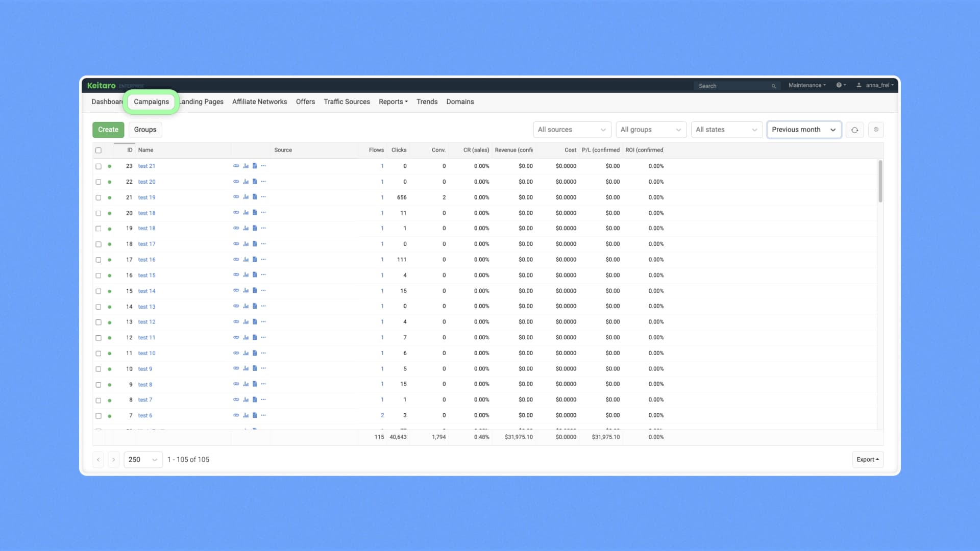The image size is (980, 551).
Task: Refresh the campaigns table
Action: (854, 130)
